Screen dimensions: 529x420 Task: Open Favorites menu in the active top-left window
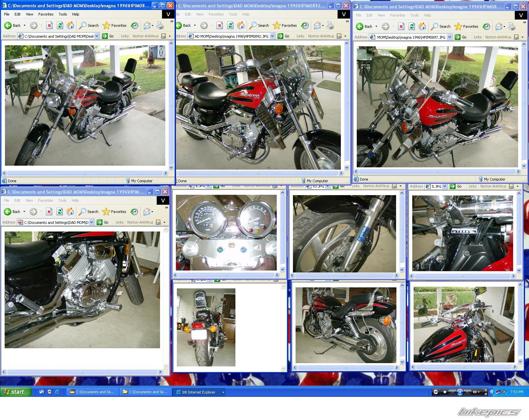pyautogui.click(x=46, y=14)
